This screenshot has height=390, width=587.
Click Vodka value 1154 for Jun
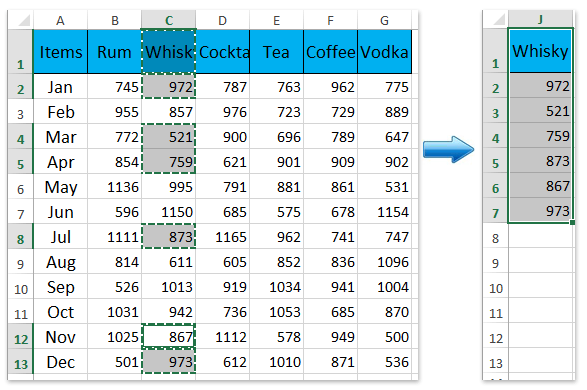pyautogui.click(x=384, y=212)
